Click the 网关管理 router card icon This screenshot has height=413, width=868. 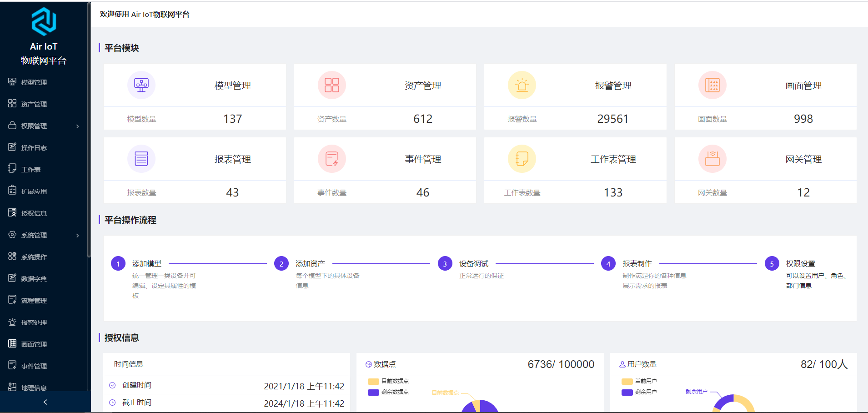[712, 159]
